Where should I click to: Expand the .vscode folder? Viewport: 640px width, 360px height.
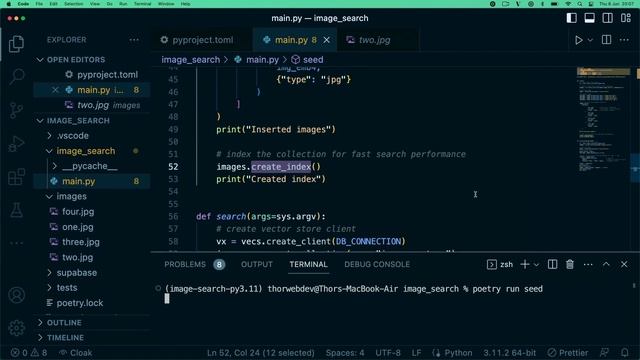tap(49, 136)
